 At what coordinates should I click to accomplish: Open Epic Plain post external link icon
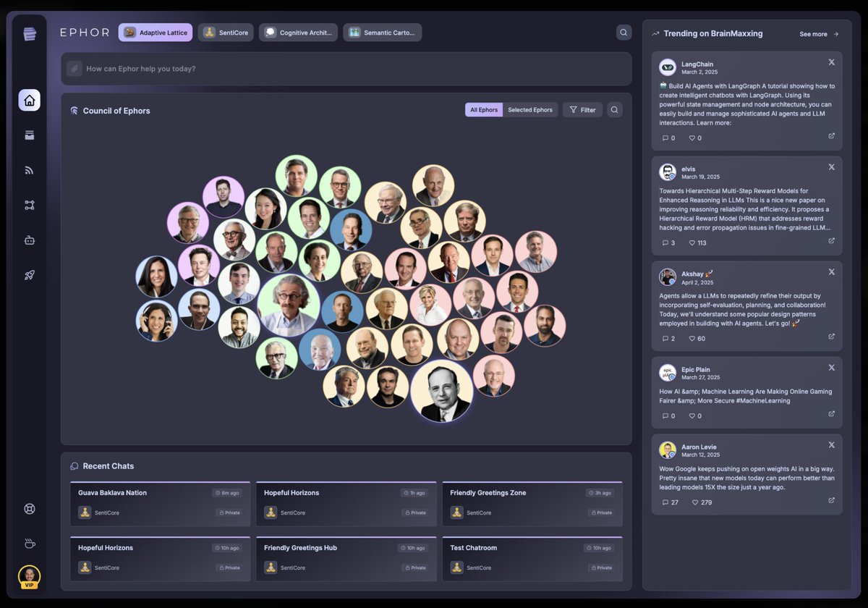[831, 414]
